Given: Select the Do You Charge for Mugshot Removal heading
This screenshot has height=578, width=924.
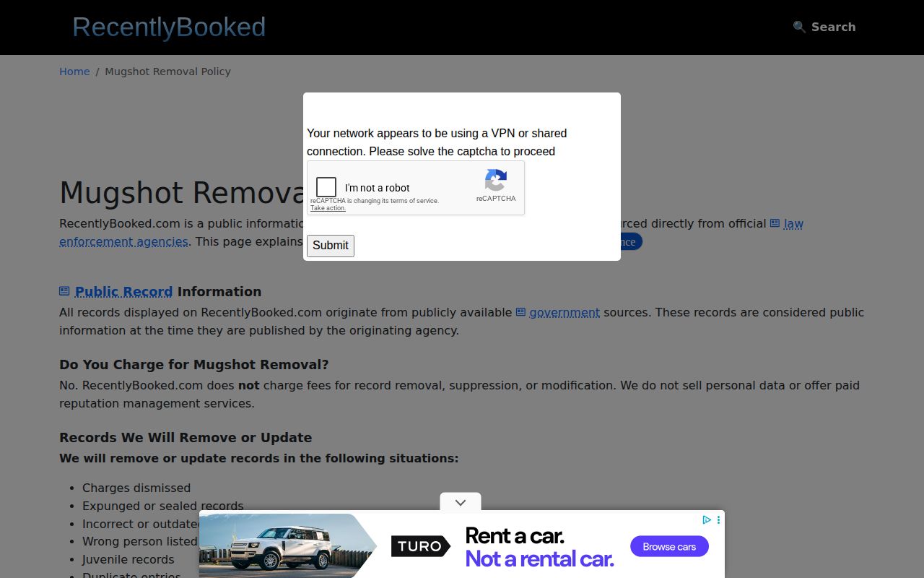Looking at the screenshot, I should pos(194,365).
